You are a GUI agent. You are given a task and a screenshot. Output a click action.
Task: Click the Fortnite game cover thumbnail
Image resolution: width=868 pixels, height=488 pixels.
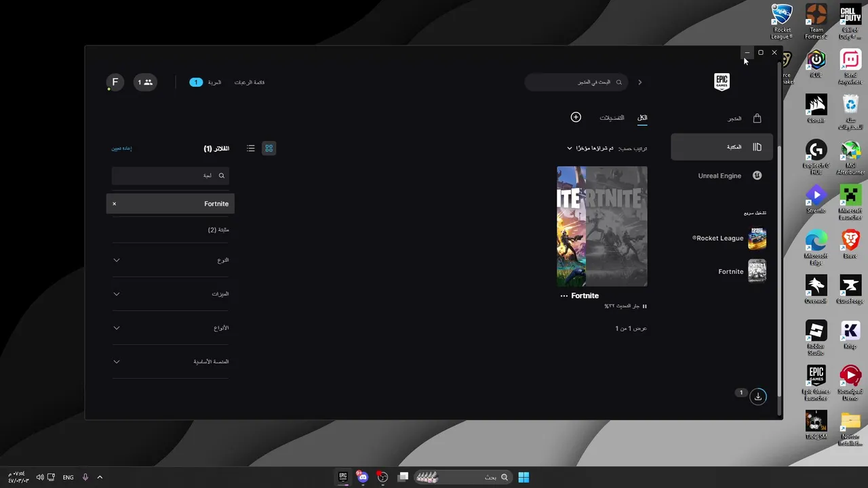click(602, 226)
